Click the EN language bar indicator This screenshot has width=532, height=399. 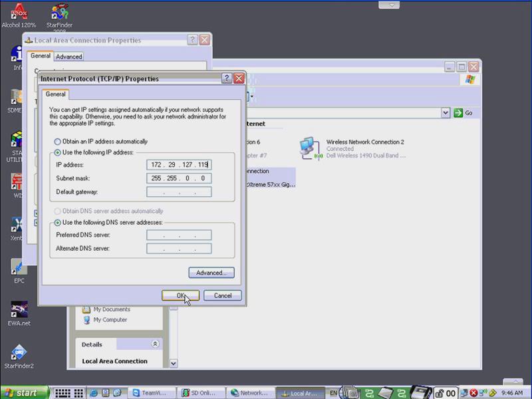pyautogui.click(x=333, y=393)
